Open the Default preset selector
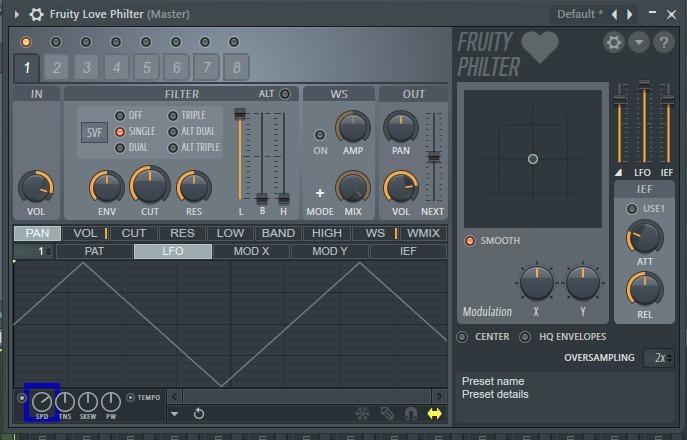 click(579, 14)
